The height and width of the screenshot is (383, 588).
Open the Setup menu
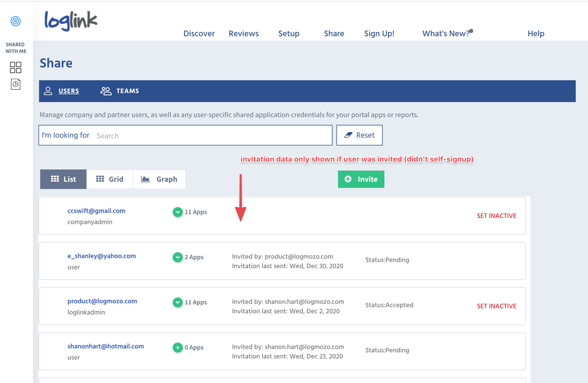pos(289,33)
